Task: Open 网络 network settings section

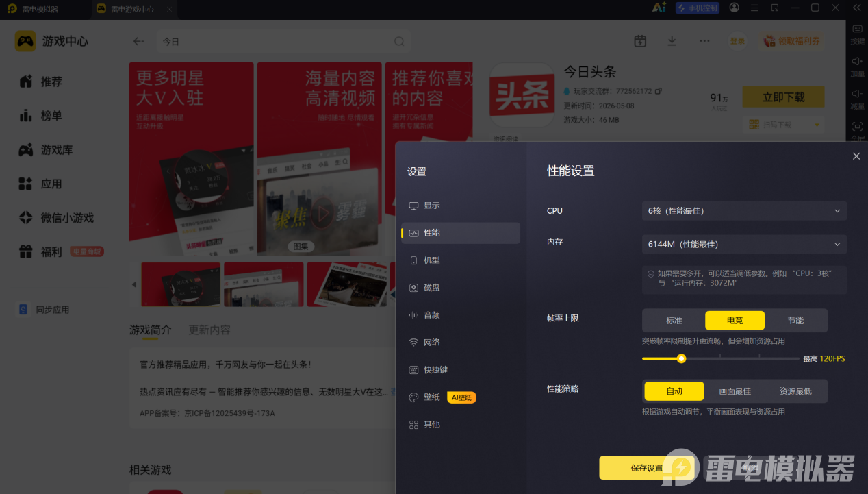Action: (460, 343)
